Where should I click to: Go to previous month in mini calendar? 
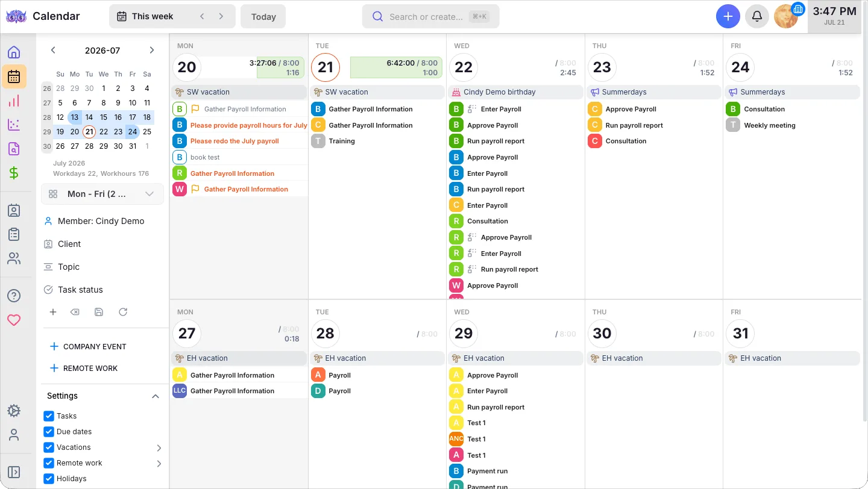pyautogui.click(x=53, y=50)
